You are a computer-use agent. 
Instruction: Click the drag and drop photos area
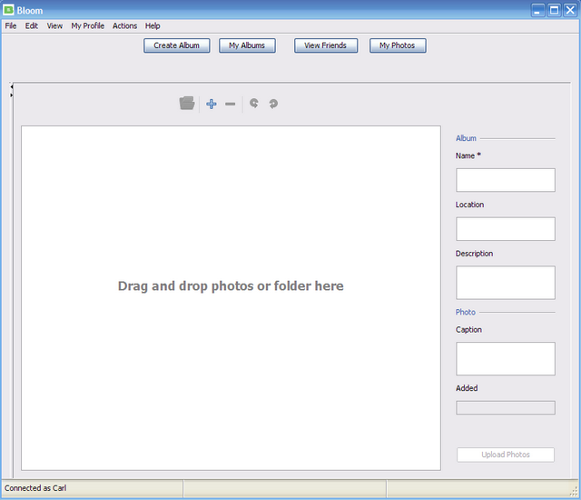click(x=231, y=298)
